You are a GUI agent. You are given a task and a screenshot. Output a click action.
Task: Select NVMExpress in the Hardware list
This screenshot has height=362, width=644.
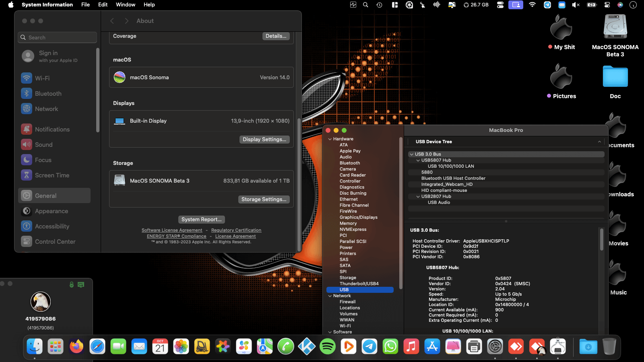tap(353, 230)
